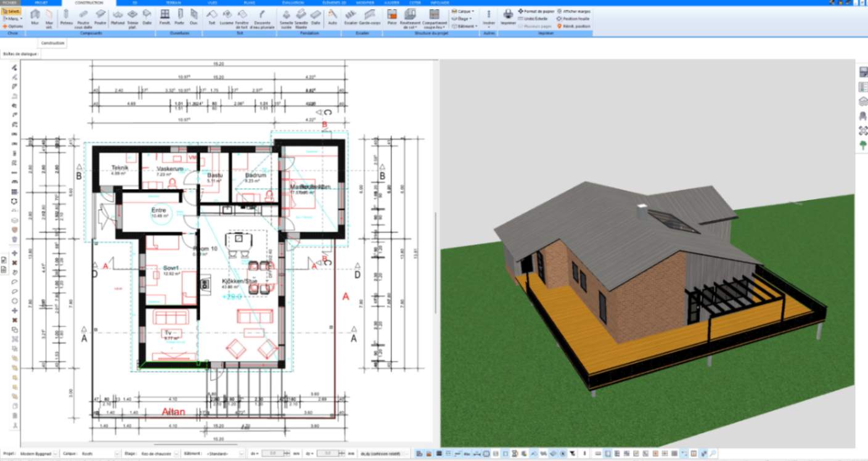The image size is (868, 461).
Task: Choose the Fenêtre de toit tool
Action: 243,18
